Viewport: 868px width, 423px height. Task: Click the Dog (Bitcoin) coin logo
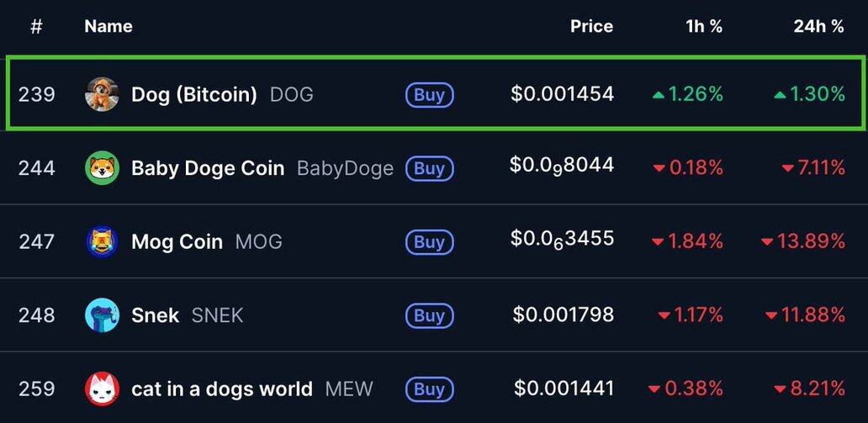[103, 94]
